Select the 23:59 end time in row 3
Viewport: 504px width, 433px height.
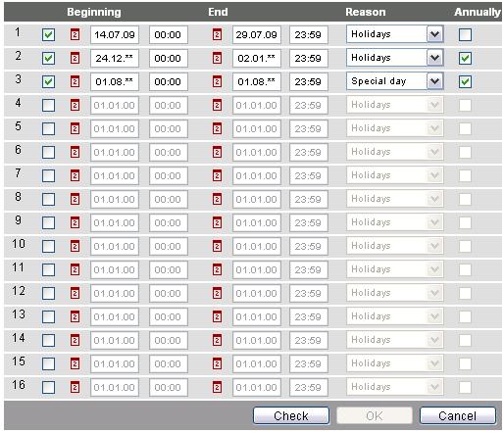pos(308,81)
